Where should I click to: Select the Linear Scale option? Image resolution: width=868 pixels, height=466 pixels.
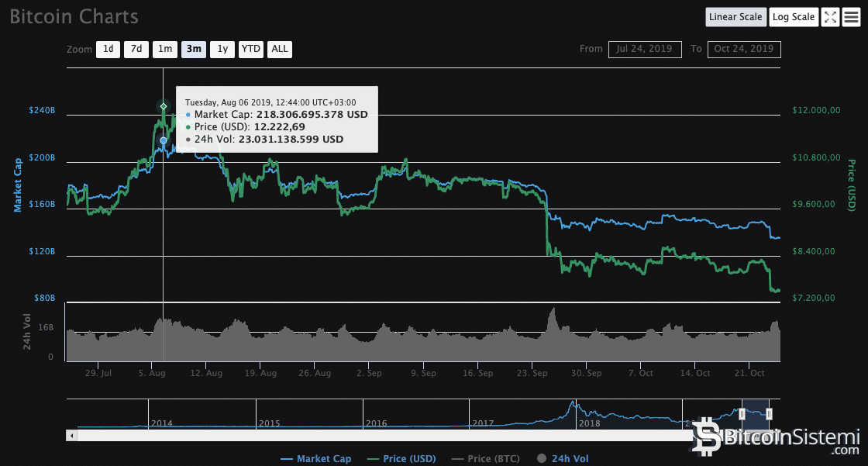[x=736, y=17]
